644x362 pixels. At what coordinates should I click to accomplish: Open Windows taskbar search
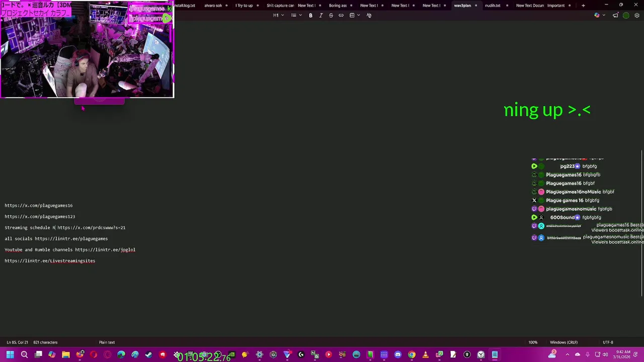tap(24, 355)
